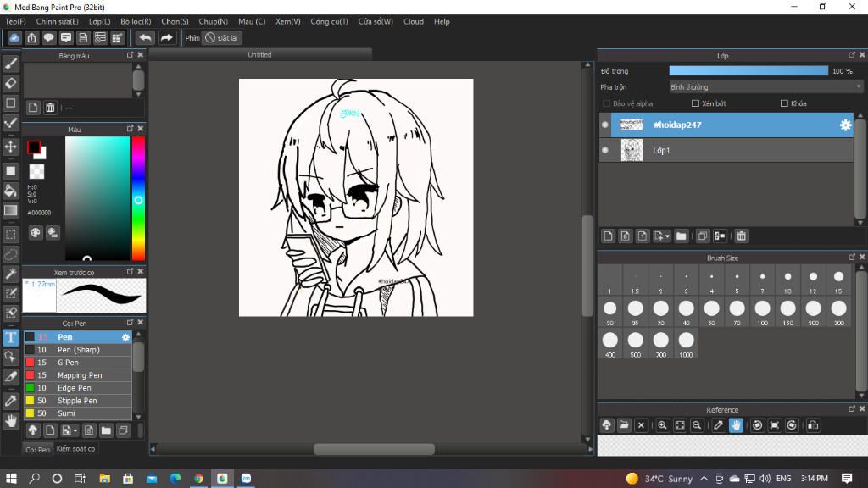The image size is (868, 488).
Task: Select the Eyedropper tool
Action: pos(10,401)
